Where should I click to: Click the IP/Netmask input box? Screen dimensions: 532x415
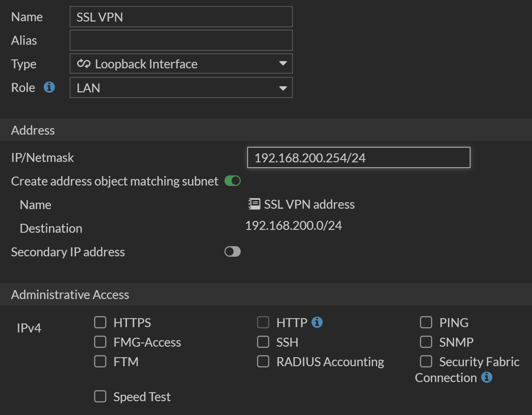[x=358, y=157]
